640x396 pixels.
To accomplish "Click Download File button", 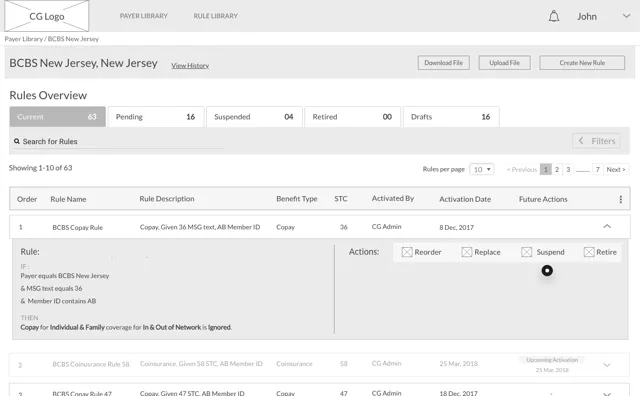I will 444,63.
